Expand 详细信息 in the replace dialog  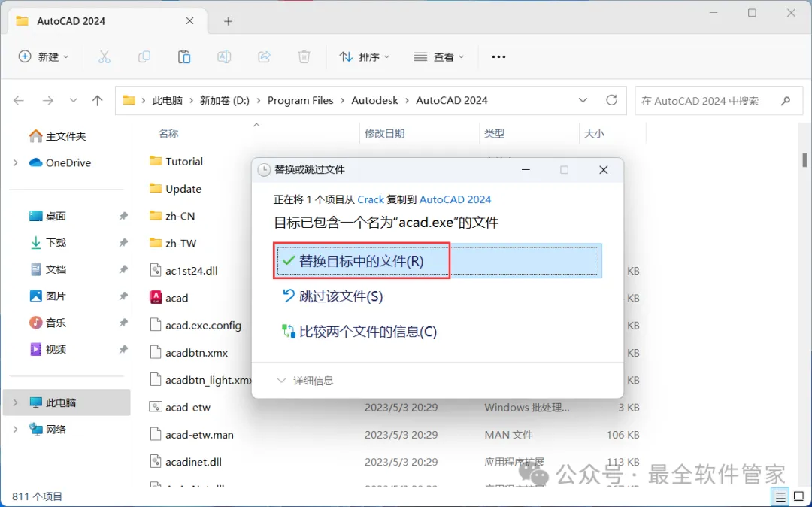[x=305, y=381]
